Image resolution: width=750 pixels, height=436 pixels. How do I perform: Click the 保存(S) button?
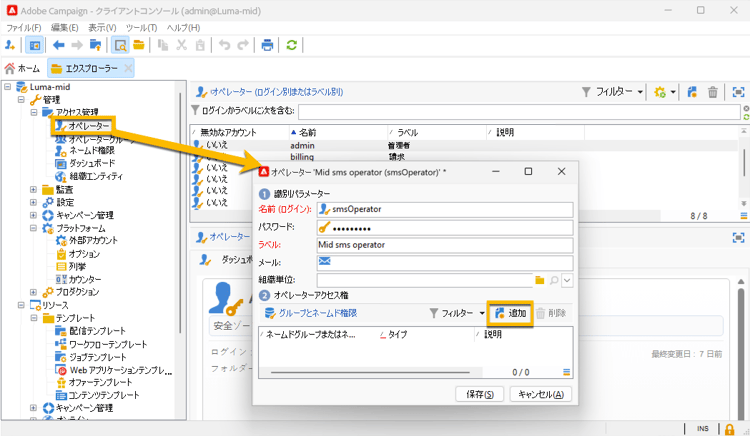pyautogui.click(x=480, y=394)
